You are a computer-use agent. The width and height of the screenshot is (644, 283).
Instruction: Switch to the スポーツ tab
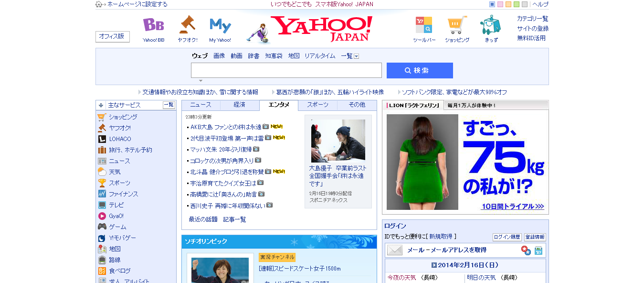[317, 105]
